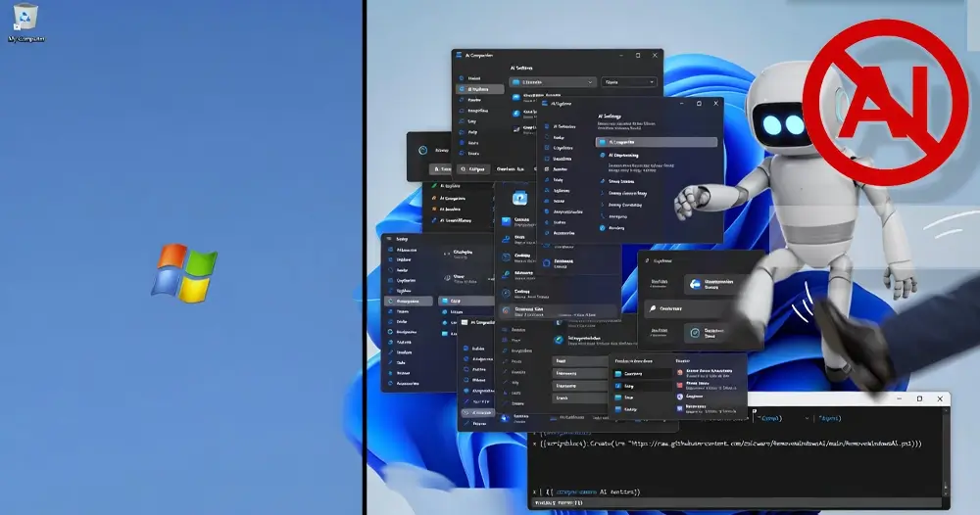Viewport: 980px width, 515px height.
Task: Maximize the front AI settings window
Action: pos(699,104)
